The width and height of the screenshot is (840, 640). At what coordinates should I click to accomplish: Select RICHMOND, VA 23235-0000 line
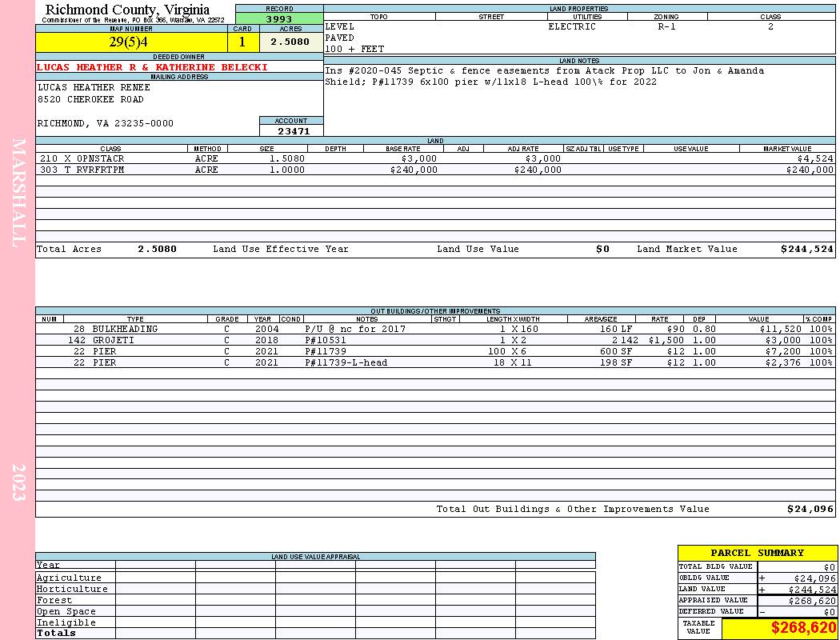click(x=106, y=124)
